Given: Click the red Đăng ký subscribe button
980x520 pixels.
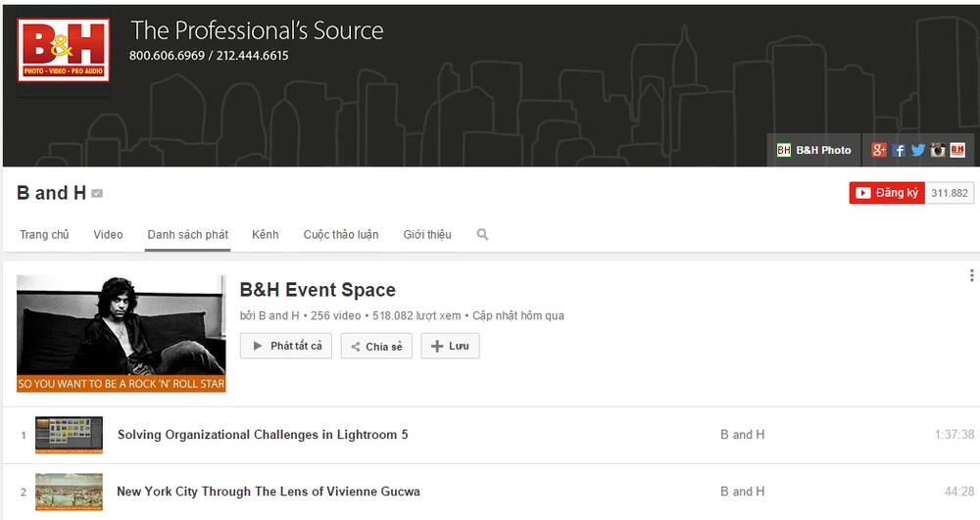Looking at the screenshot, I should point(886,193).
